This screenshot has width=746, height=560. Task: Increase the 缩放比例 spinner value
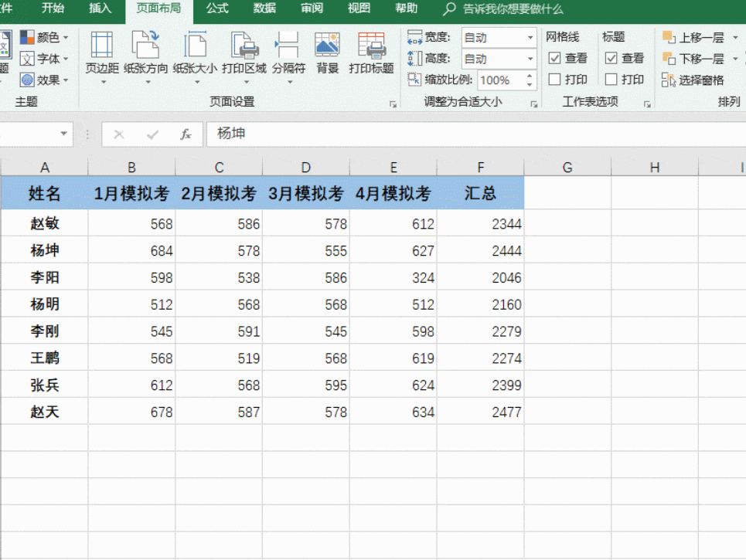tap(530, 76)
